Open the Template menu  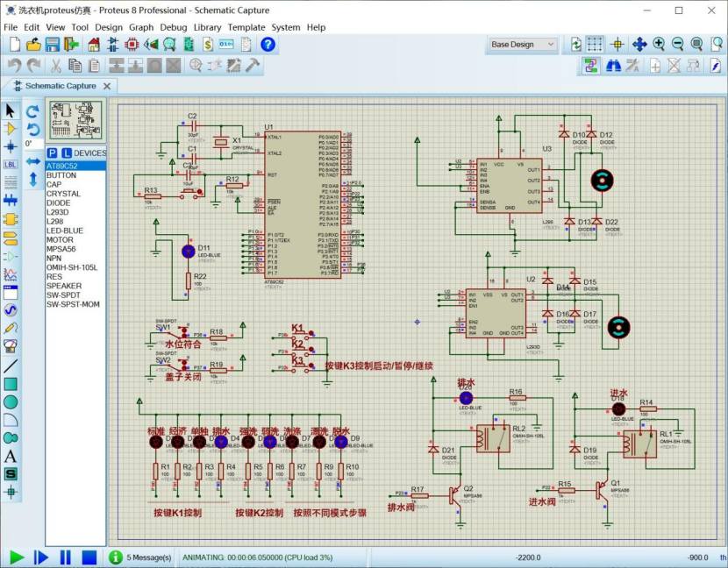[x=246, y=27]
